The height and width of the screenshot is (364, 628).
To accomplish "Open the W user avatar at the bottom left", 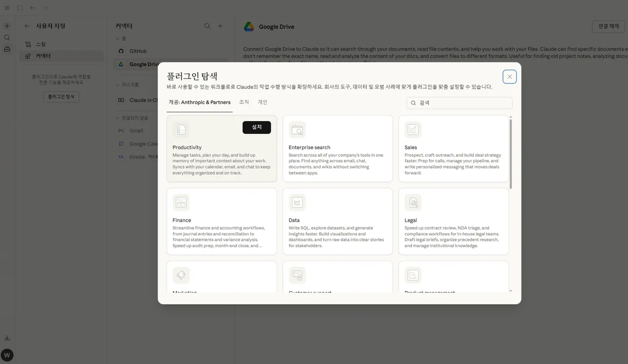I will [7, 355].
